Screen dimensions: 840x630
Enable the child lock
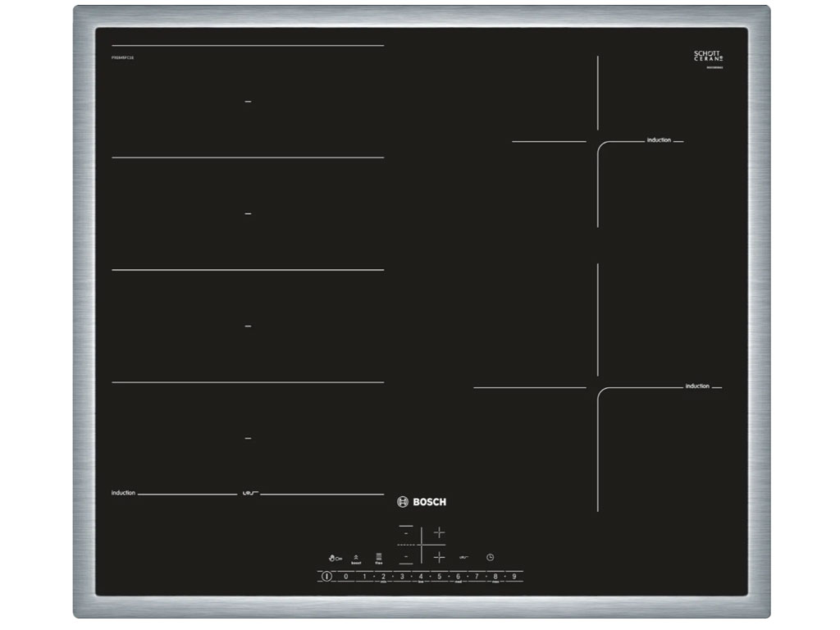tap(336, 557)
